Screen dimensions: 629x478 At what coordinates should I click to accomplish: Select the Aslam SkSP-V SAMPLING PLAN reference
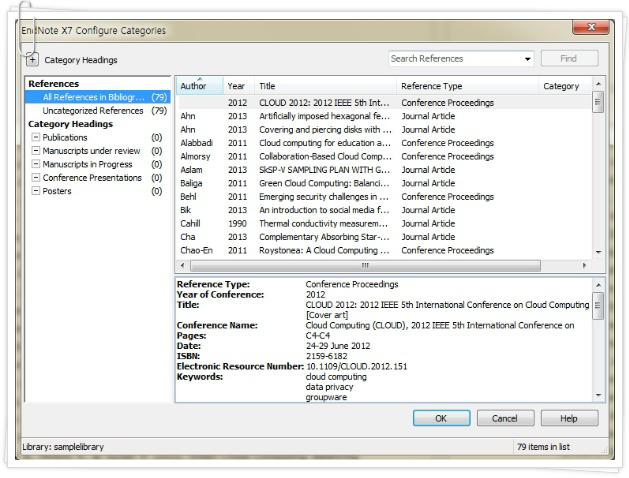pyautogui.click(x=384, y=170)
